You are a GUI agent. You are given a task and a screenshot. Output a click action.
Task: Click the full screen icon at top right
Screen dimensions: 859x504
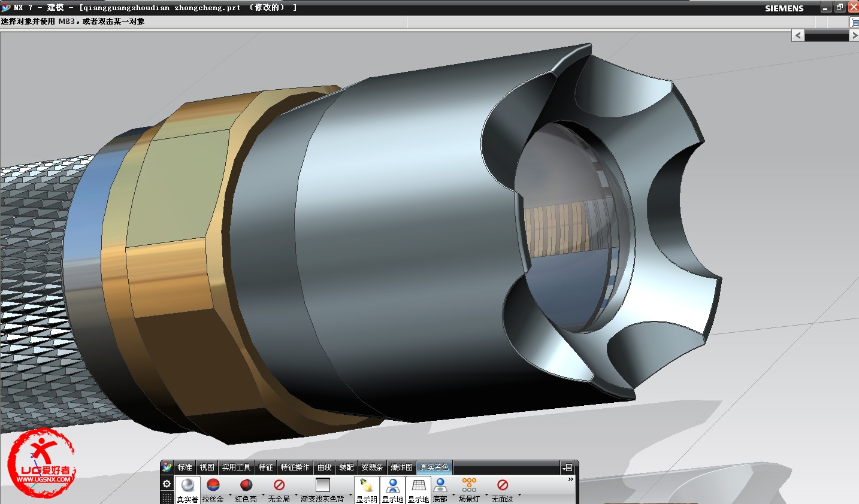click(854, 22)
